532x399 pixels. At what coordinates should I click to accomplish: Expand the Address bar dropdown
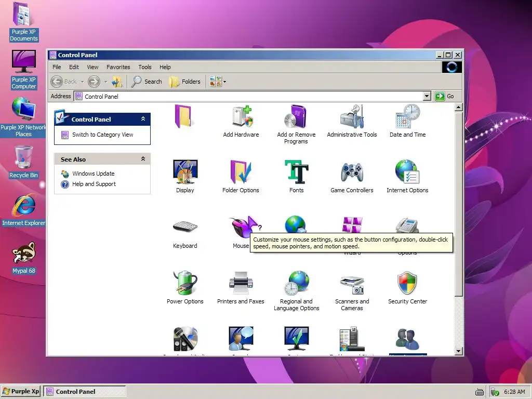(427, 96)
